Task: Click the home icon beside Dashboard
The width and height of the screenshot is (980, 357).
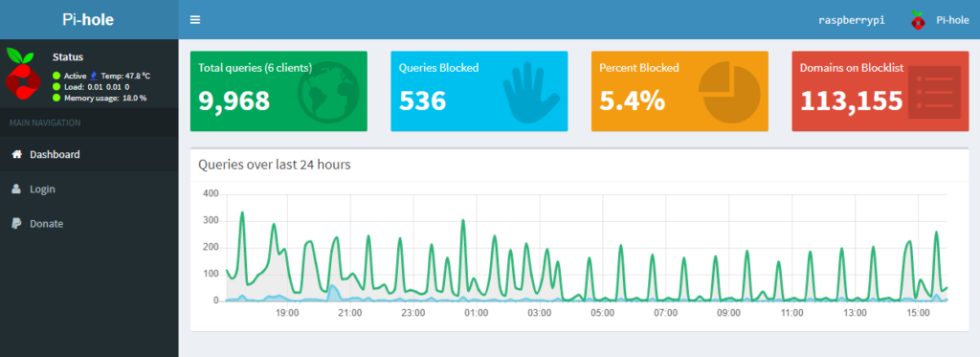Action: coord(17,154)
